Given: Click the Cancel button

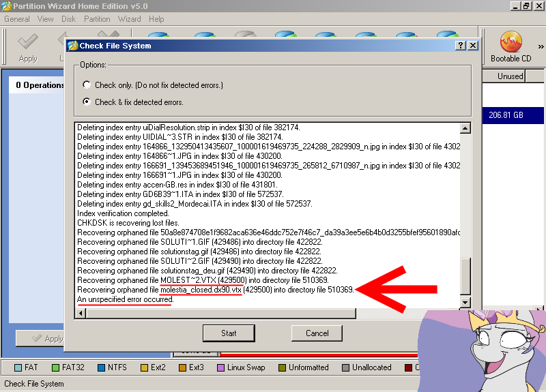Looking at the screenshot, I should coord(317,333).
